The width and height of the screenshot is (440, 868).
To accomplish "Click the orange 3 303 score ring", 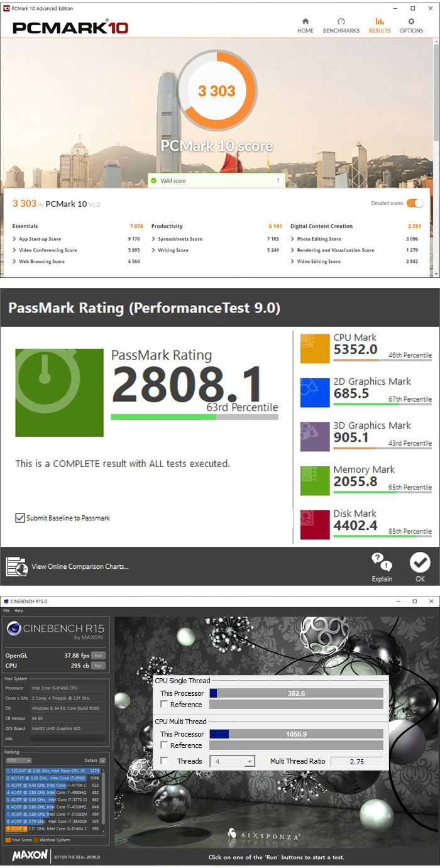I will 216,91.
